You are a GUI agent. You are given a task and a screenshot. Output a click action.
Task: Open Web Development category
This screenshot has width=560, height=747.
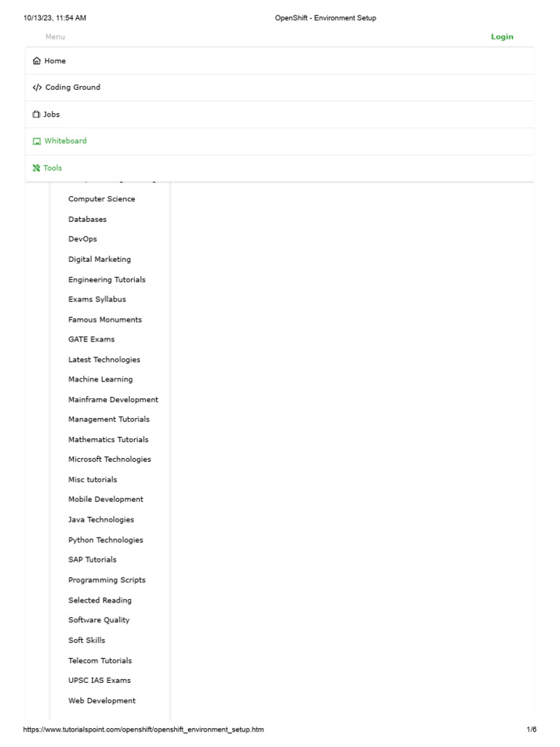[102, 701]
